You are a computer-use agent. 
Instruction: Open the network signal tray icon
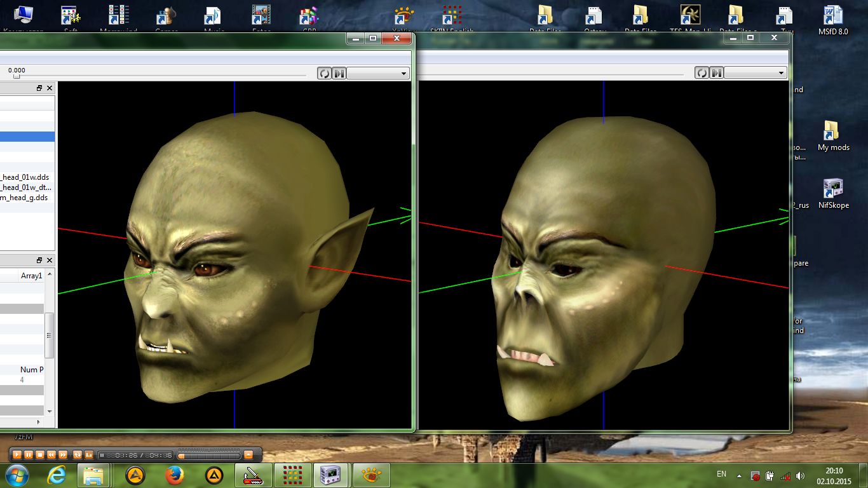[785, 476]
